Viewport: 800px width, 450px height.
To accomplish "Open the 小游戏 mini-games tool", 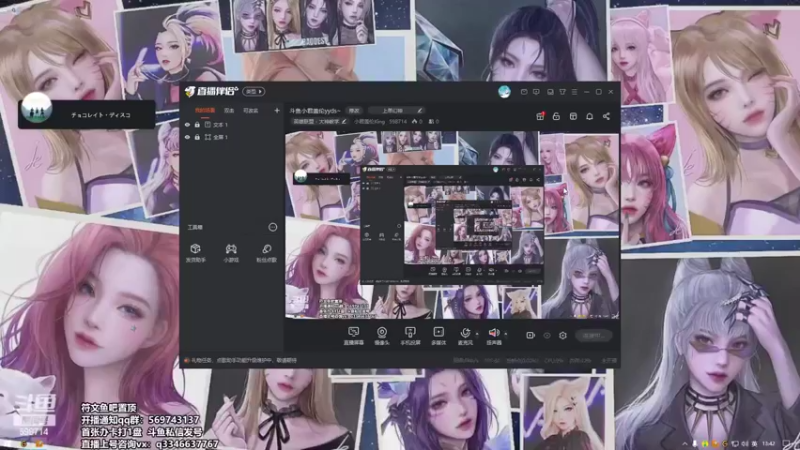I will pos(231,253).
